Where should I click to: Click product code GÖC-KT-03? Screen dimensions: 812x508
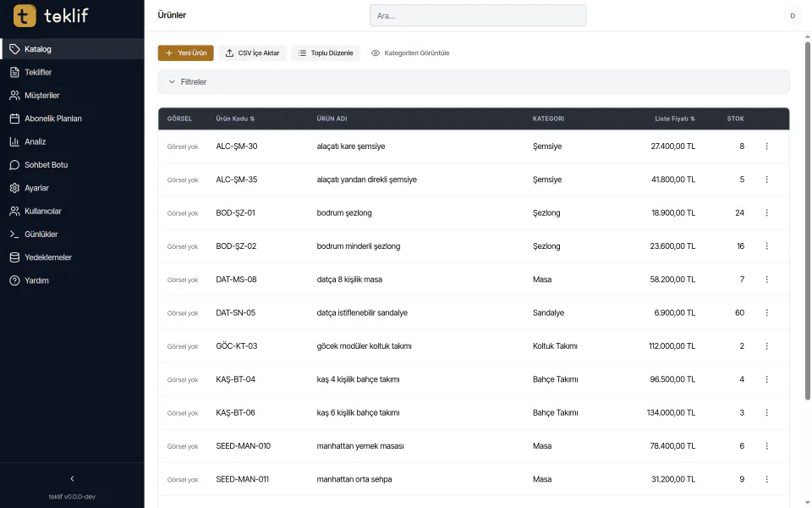pyautogui.click(x=236, y=345)
